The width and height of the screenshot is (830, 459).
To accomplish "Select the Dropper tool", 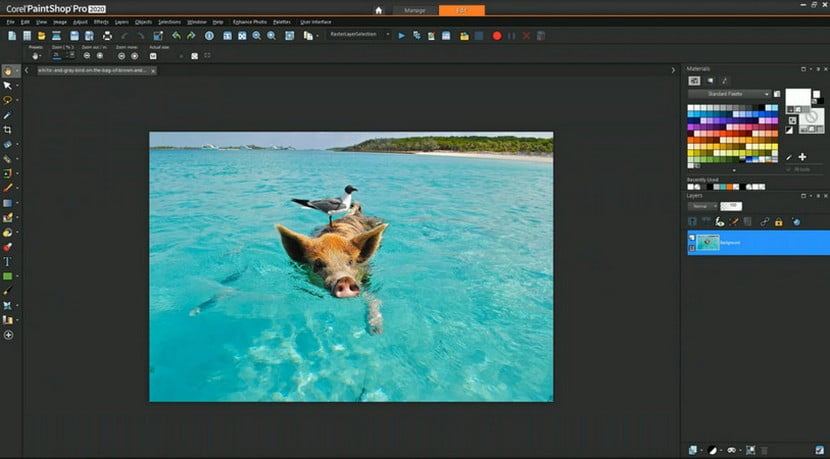I will [7, 115].
